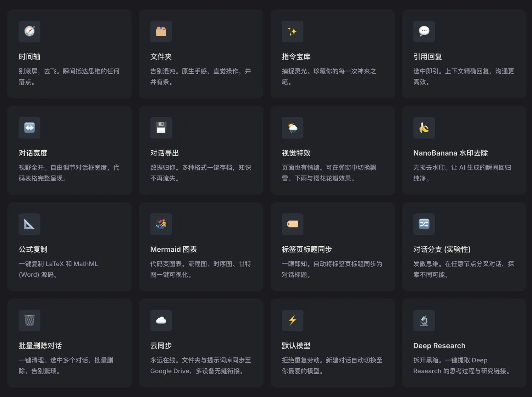Click the speech bubble icon for 引用回复
The image size is (532, 397).
coord(424,31)
